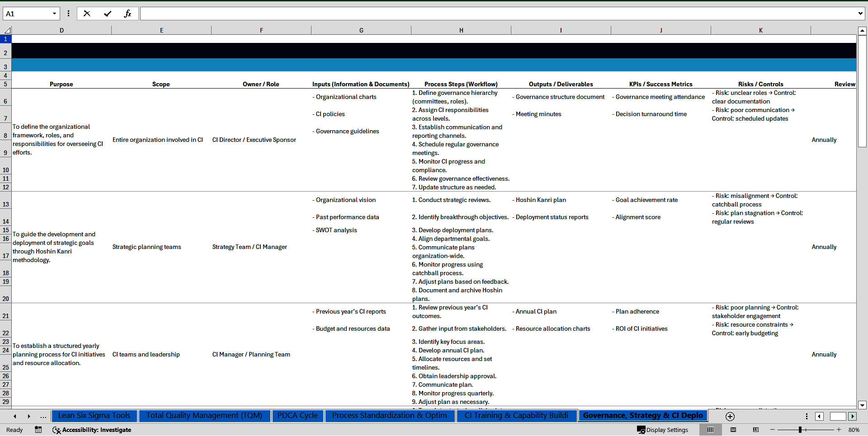Click the zoom in plus button

(839, 430)
